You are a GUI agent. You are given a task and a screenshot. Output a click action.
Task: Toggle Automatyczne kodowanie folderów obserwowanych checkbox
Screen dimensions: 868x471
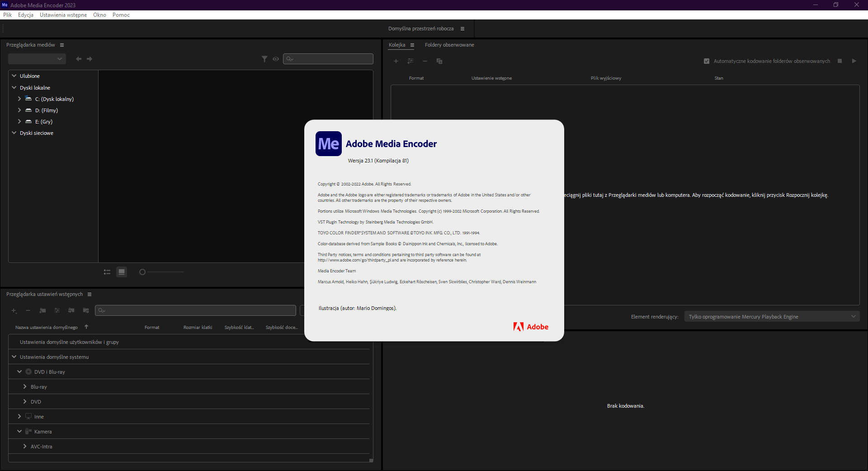[x=707, y=61]
